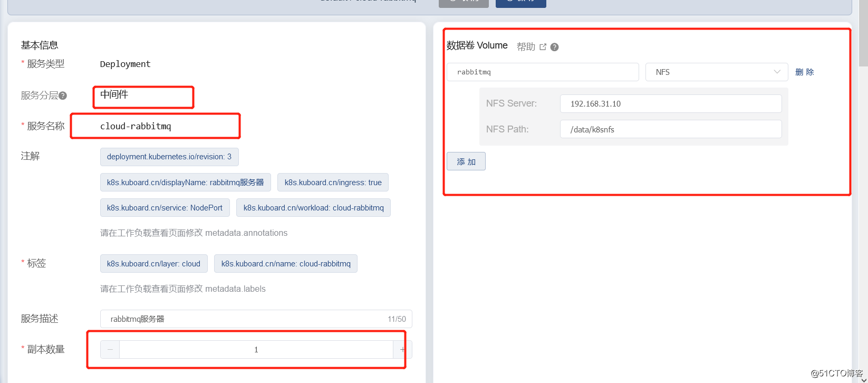Click the k8s.kuboard.cn/name: cloud-rabbitmq label tag
The image size is (868, 383).
tap(286, 264)
